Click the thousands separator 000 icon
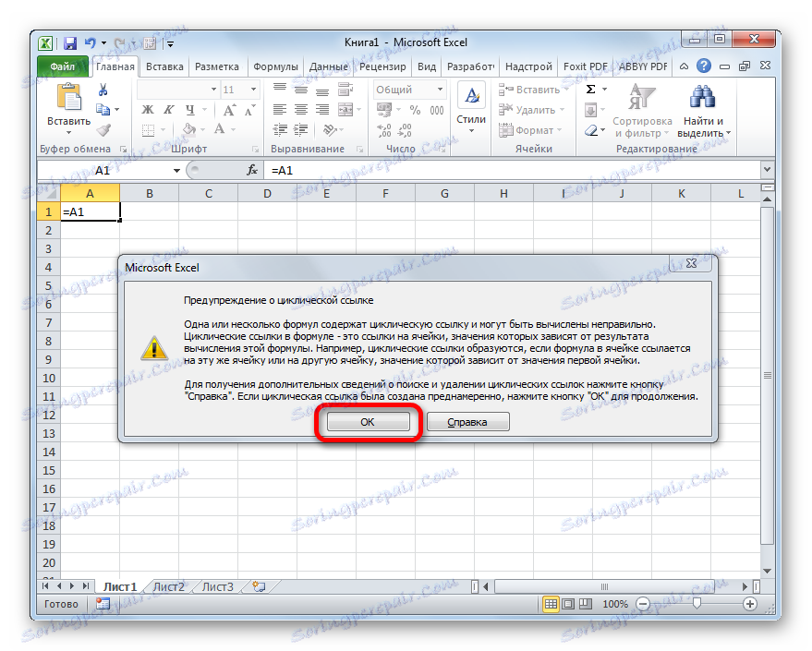This screenshot has height=651, width=812. [x=437, y=110]
